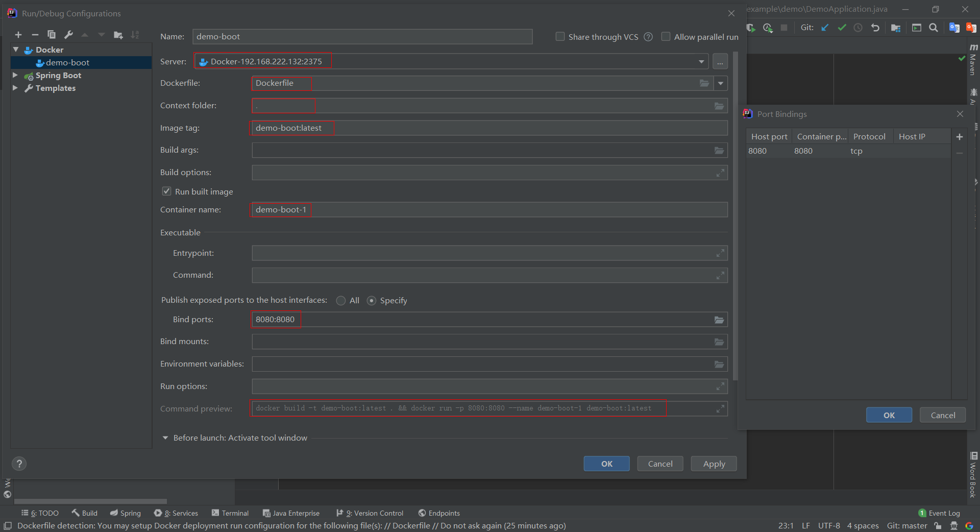Toggle Share through VCS checkbox
Viewport: 980px width, 532px height.
click(x=560, y=37)
